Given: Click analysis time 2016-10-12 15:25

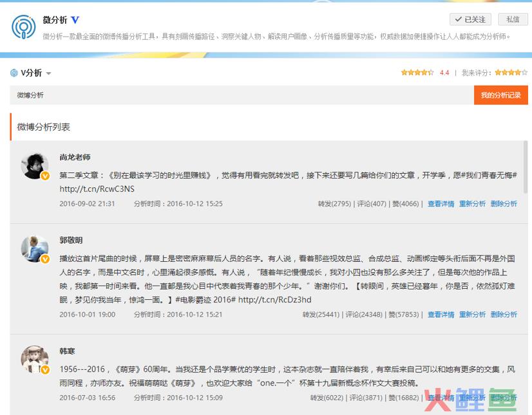Looking at the screenshot, I should tap(195, 204).
